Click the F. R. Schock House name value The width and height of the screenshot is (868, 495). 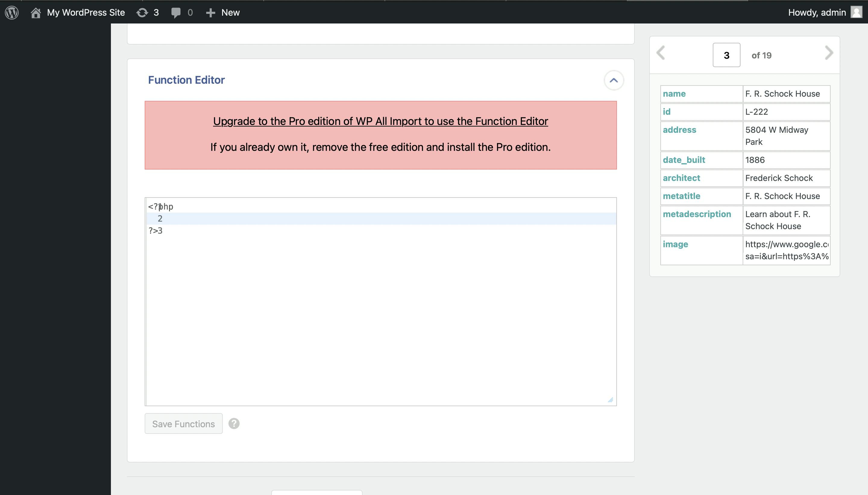782,94
